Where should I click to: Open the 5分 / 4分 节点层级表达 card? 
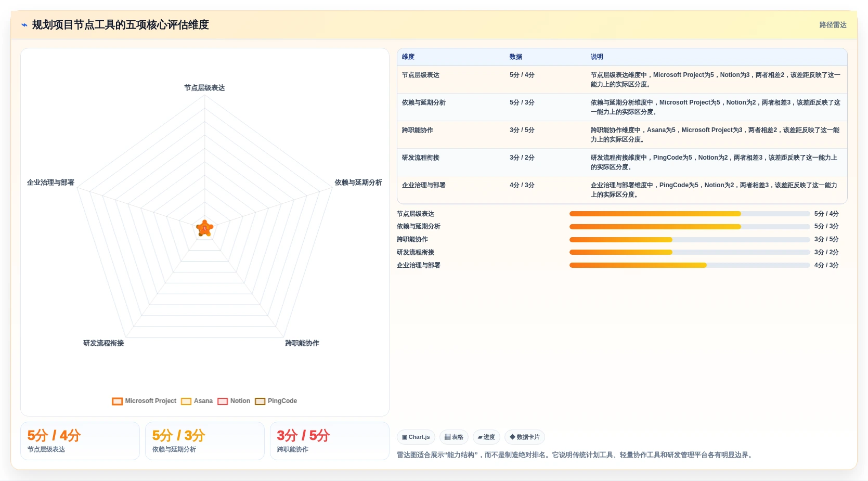coord(80,441)
